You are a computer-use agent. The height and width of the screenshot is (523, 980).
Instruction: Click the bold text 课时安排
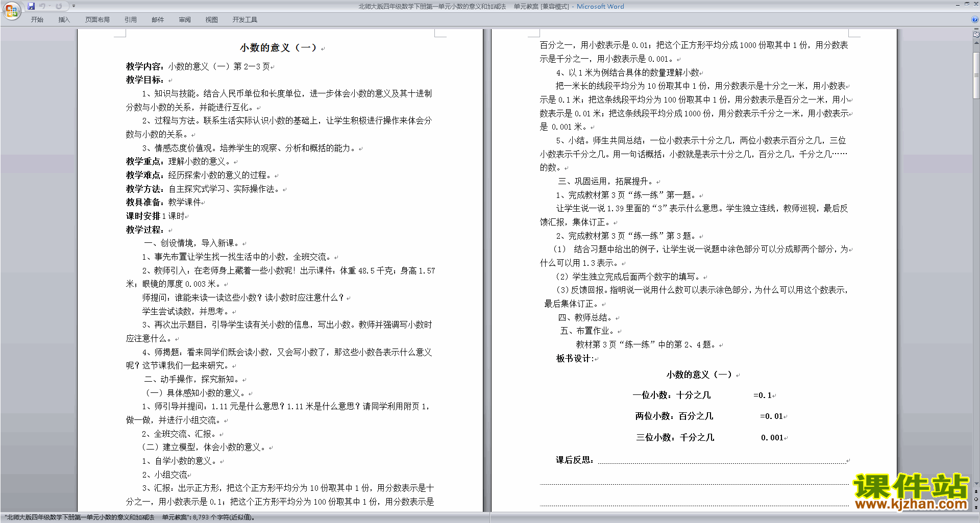[143, 216]
